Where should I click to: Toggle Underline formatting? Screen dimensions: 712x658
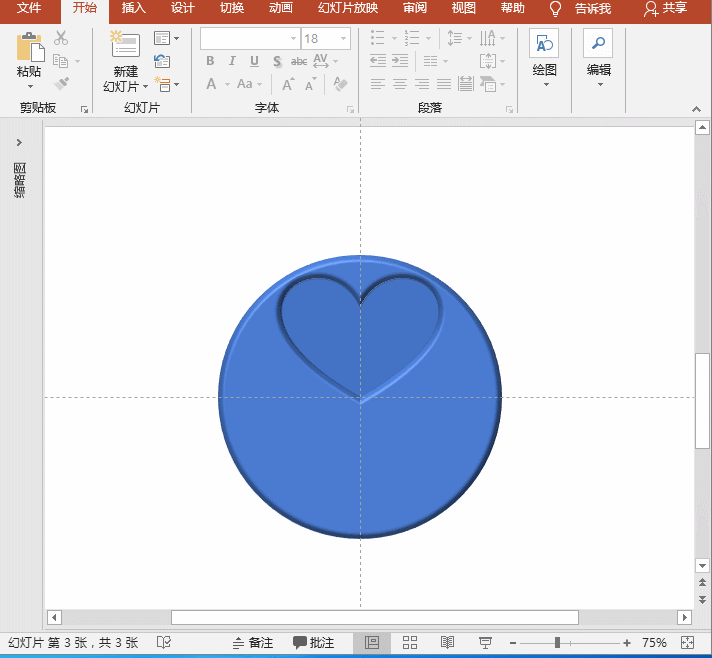click(254, 61)
